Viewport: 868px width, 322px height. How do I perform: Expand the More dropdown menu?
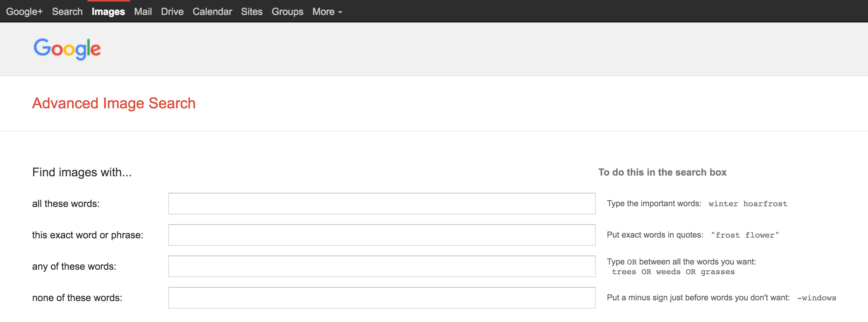(x=327, y=12)
